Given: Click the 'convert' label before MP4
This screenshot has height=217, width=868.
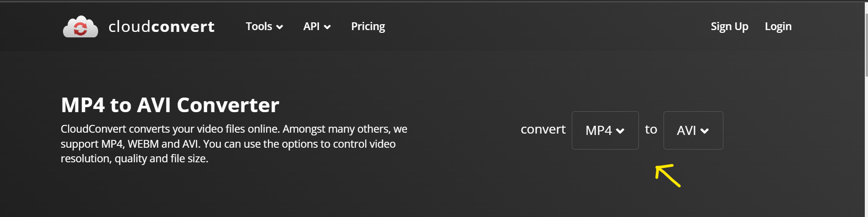Looking at the screenshot, I should click(543, 129).
